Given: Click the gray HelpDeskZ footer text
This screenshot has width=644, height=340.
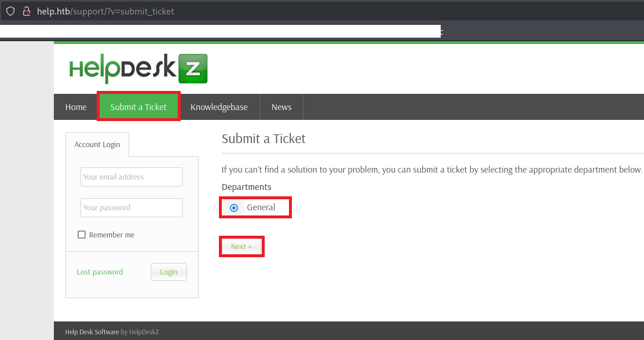Looking at the screenshot, I should [x=144, y=332].
